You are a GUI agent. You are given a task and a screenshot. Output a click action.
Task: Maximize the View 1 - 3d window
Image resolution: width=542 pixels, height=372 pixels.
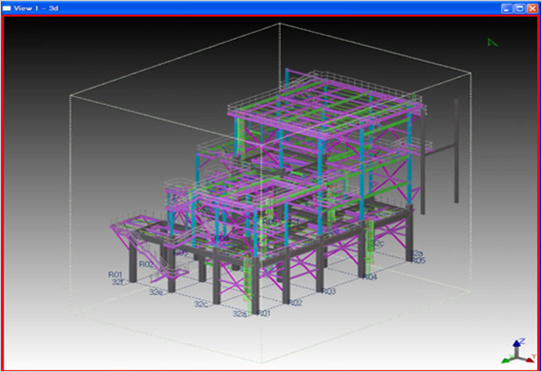520,8
